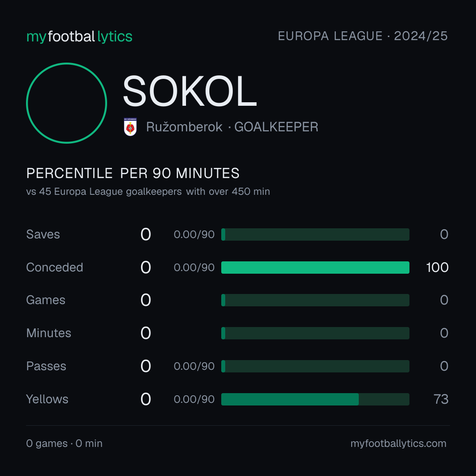Click the GOALKEEPER position label
Image resolution: width=476 pixels, height=476 pixels.
276,127
